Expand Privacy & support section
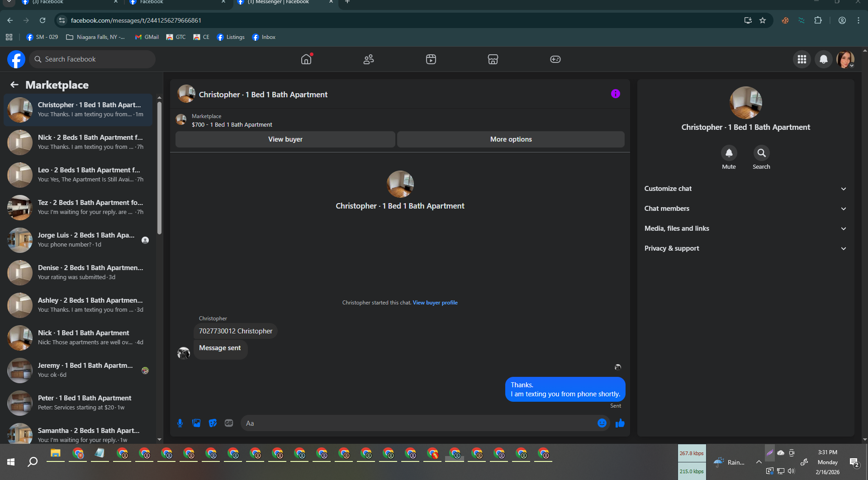Image resolution: width=868 pixels, height=480 pixels. coord(745,248)
